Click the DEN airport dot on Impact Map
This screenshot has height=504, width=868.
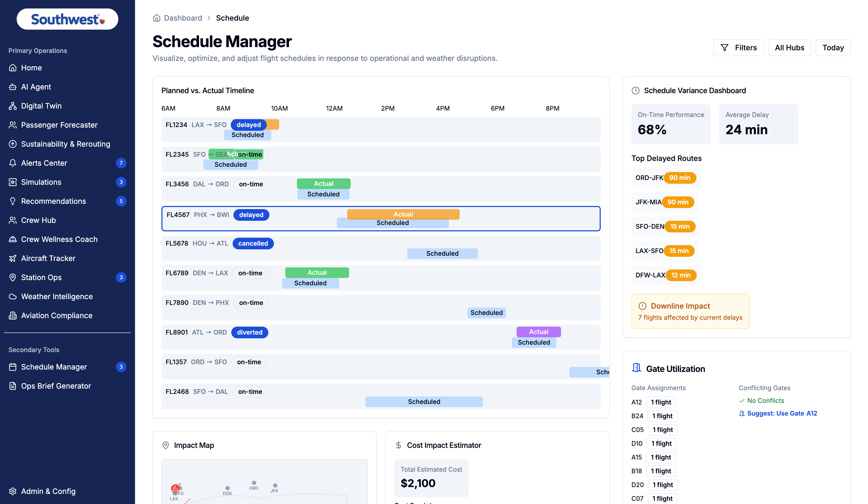point(227,488)
